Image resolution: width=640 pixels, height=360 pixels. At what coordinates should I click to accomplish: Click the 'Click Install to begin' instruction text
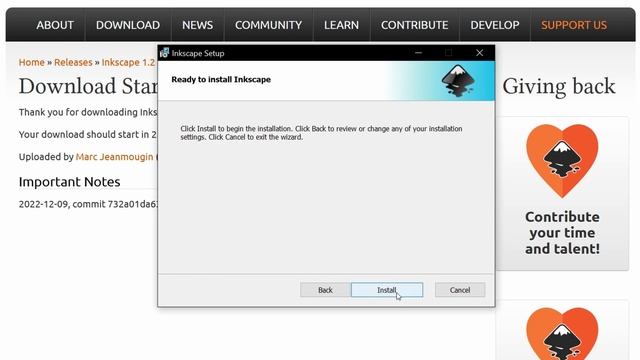(x=321, y=133)
